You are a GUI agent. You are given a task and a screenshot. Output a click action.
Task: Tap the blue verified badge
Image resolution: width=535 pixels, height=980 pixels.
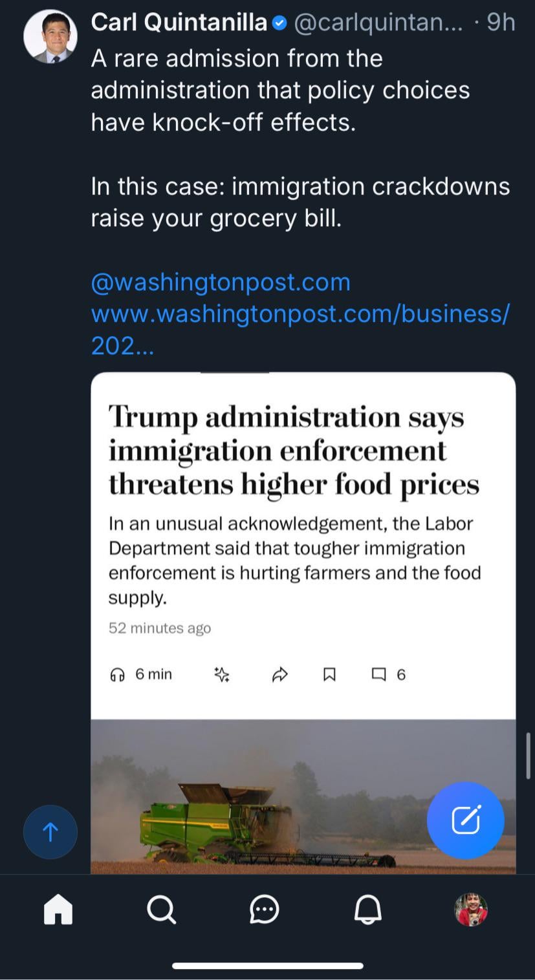tap(279, 23)
